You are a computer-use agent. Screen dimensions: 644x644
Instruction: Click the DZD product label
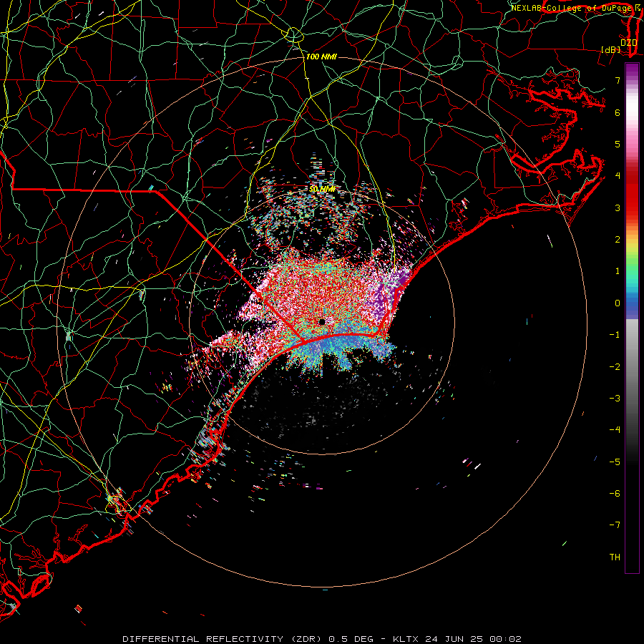point(629,43)
